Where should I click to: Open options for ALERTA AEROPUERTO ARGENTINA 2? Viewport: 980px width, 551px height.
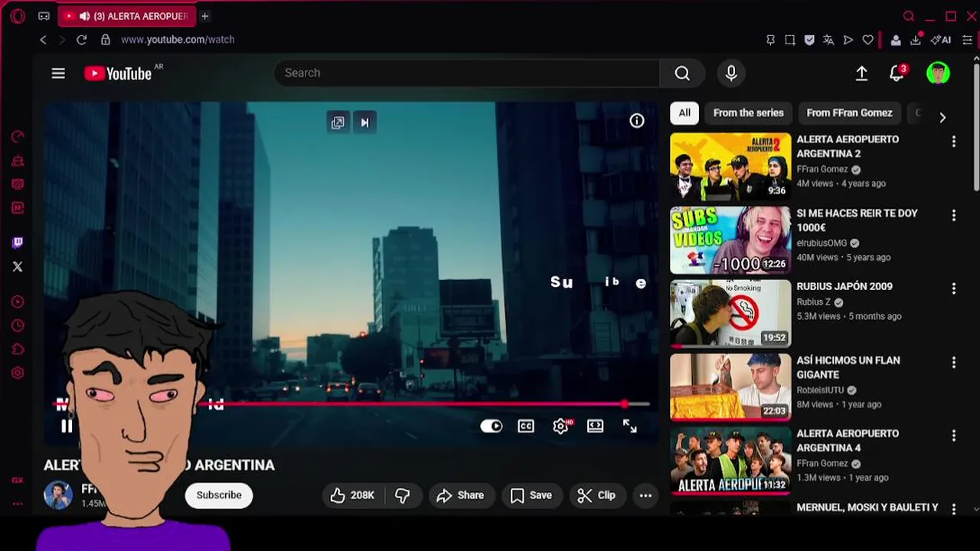[954, 142]
